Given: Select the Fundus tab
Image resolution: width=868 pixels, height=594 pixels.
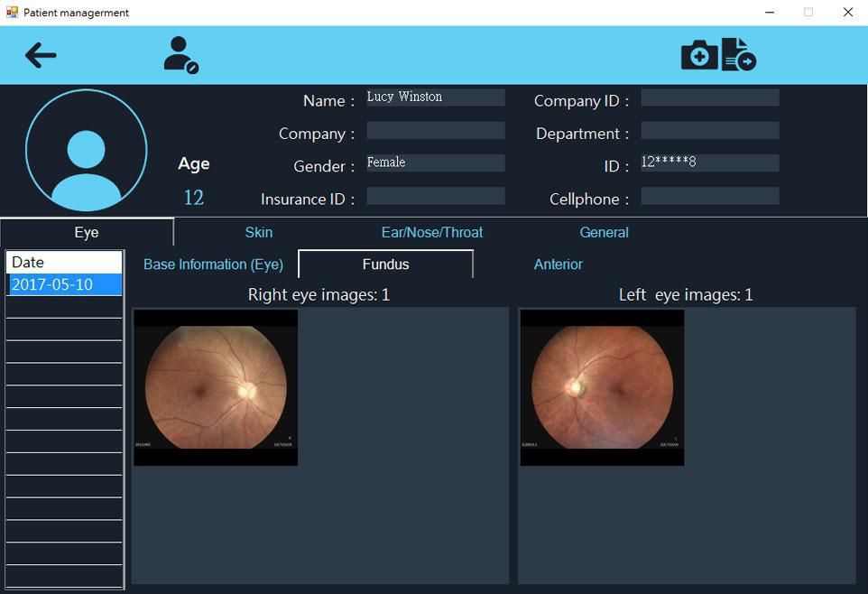Looking at the screenshot, I should point(385,264).
